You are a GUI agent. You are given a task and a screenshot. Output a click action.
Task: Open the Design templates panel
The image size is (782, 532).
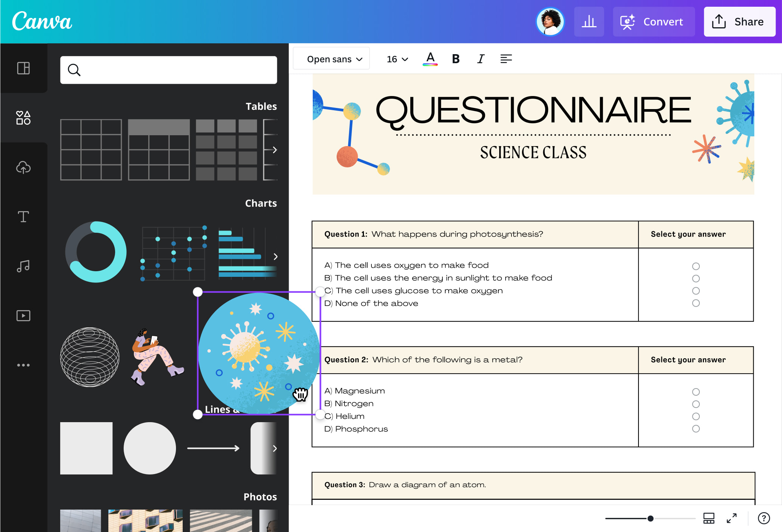[x=24, y=69]
